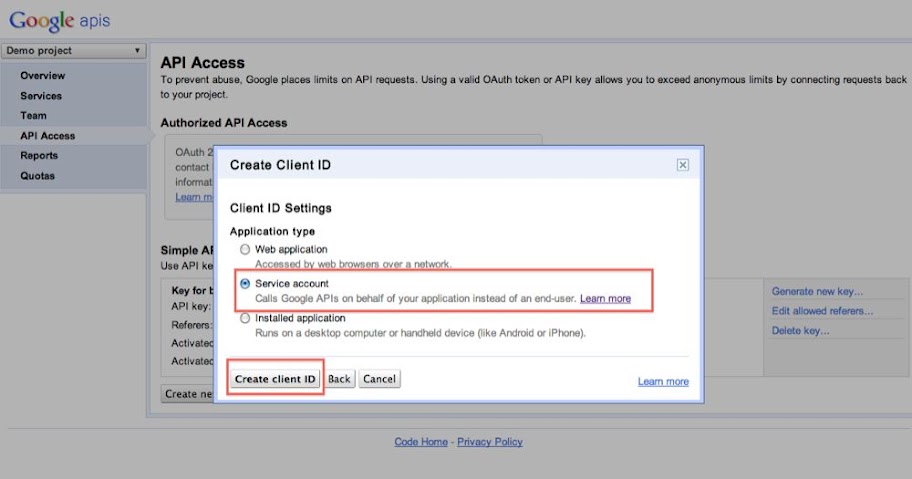
Task: Close the Create Client ID dialog
Action: tap(683, 165)
